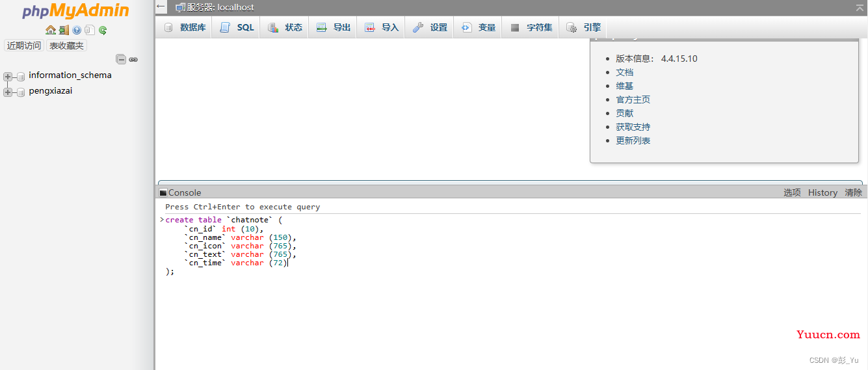Open the 变量 variables tab

pos(478,27)
